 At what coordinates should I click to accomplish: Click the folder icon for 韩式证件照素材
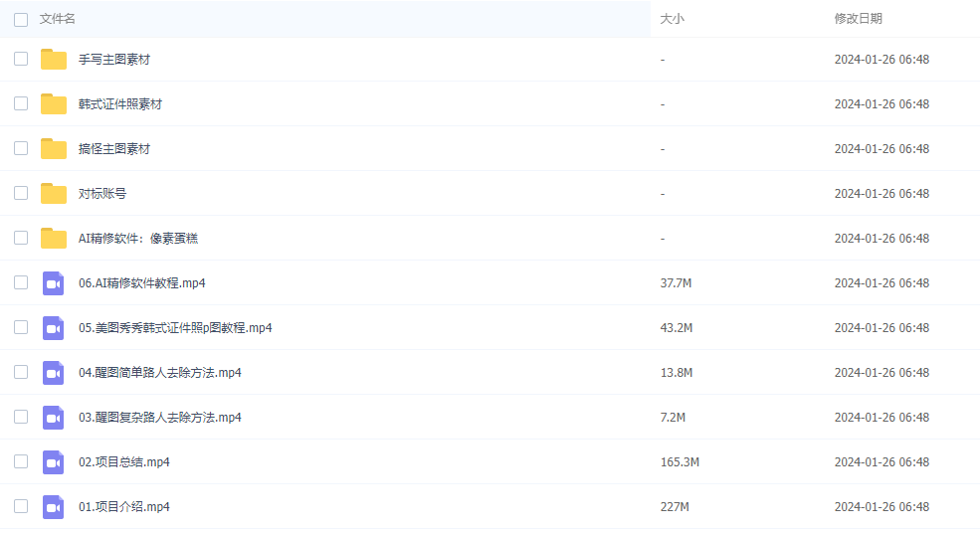click(54, 104)
